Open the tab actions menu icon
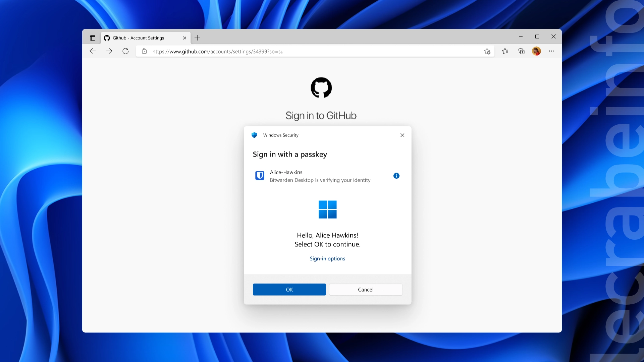 click(93, 38)
